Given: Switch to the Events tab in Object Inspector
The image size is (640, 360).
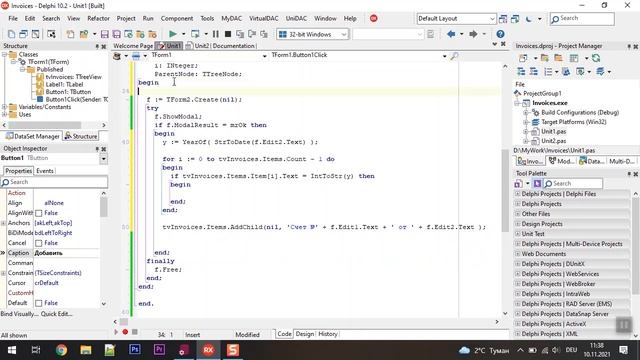Looking at the screenshot, I should [x=45, y=171].
